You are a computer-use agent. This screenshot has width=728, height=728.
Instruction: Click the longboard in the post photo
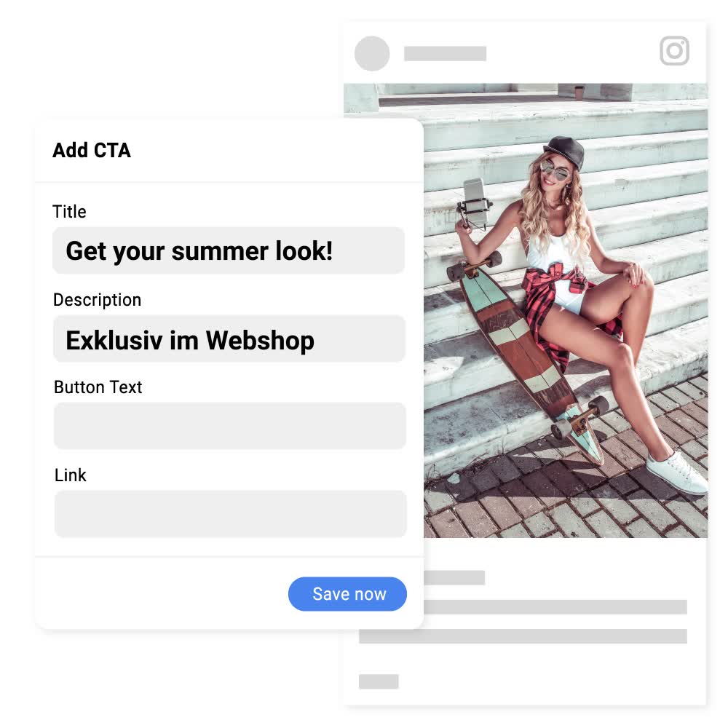tap(527, 355)
